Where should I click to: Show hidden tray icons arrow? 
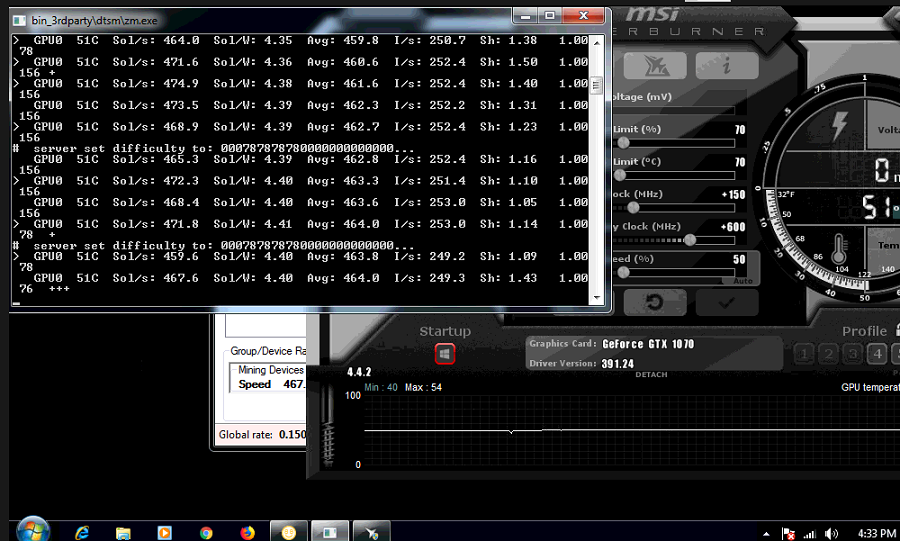[766, 534]
